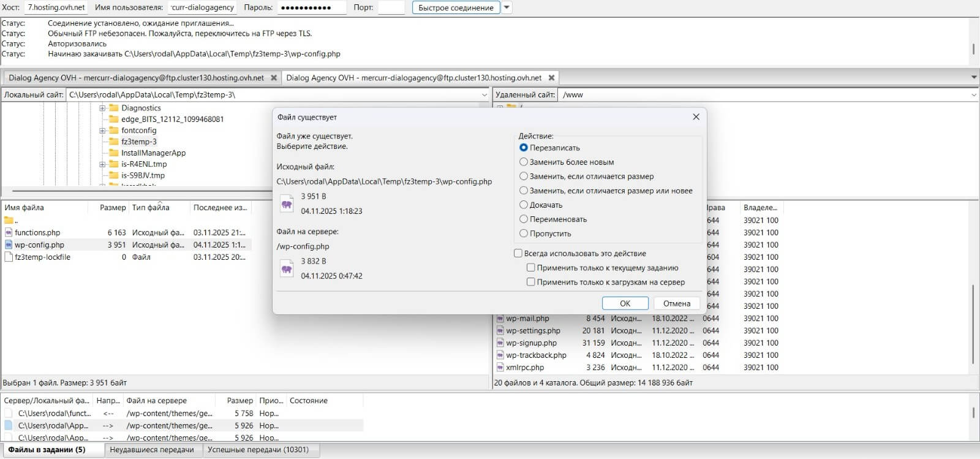Click the Быстрое соединение button
This screenshot has width=980, height=459.
click(x=456, y=8)
